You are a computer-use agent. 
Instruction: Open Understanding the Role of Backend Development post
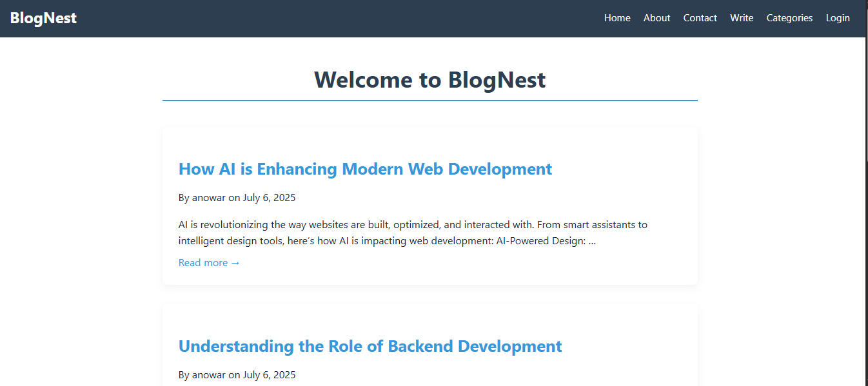tap(370, 346)
